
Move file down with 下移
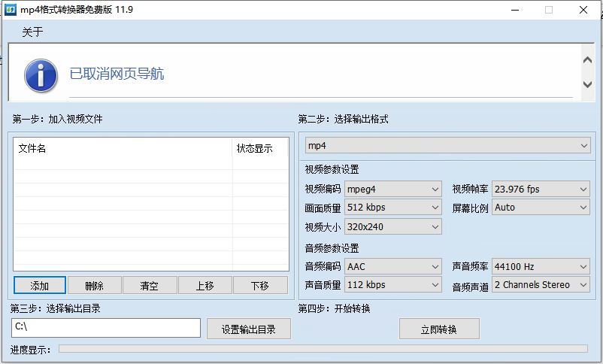tap(260, 285)
